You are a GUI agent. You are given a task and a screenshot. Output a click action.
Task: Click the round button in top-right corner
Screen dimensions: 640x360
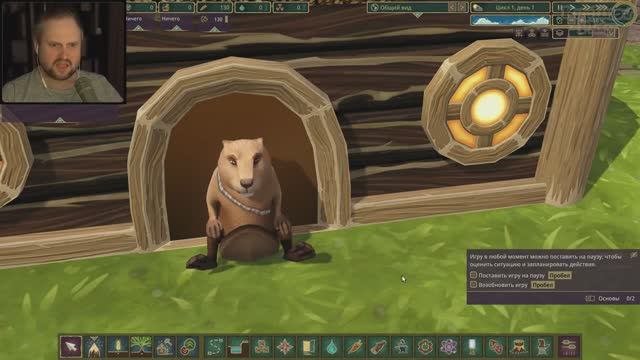(623, 13)
